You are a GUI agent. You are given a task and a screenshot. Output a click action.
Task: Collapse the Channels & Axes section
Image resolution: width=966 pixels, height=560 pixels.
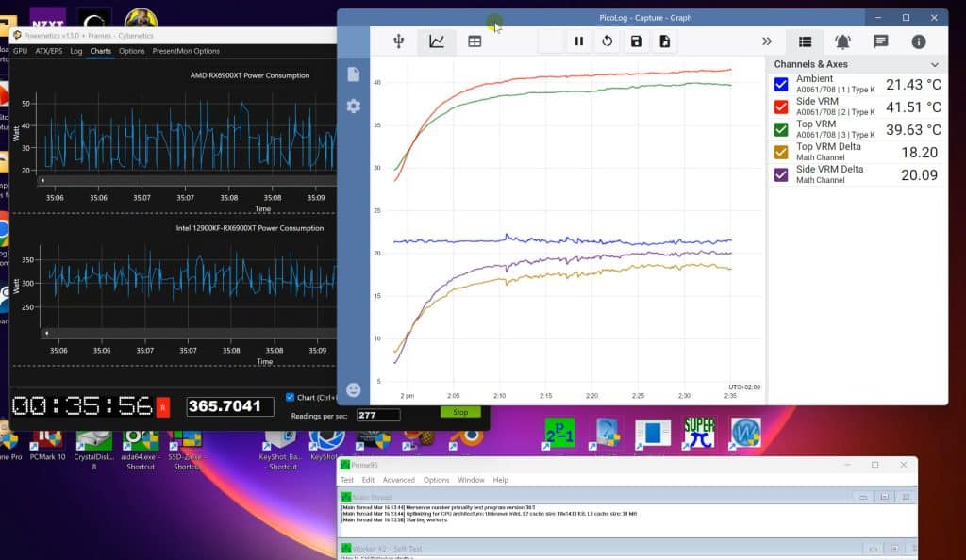[935, 64]
